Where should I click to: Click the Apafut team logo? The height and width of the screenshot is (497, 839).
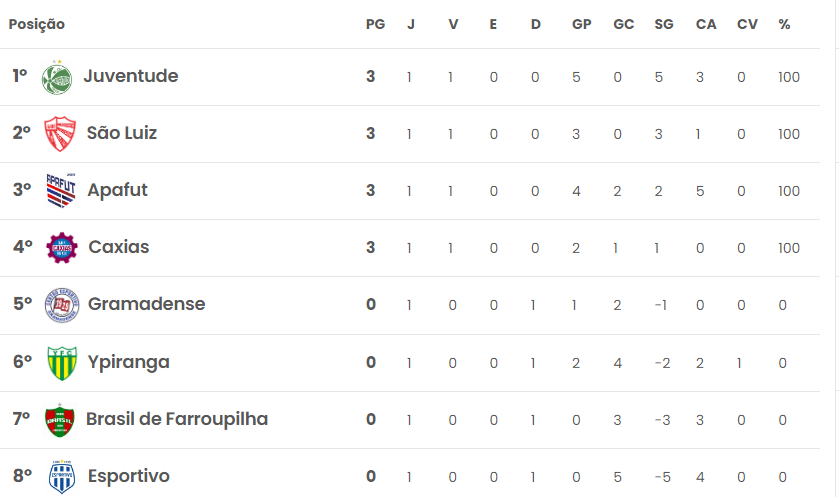click(x=61, y=190)
